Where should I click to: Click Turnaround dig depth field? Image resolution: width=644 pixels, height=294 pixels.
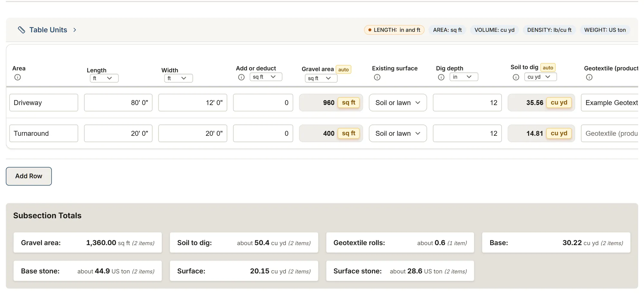[467, 133]
